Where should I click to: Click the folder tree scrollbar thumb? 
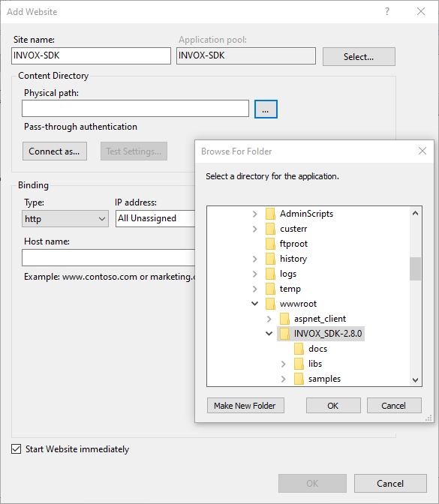[x=415, y=268]
